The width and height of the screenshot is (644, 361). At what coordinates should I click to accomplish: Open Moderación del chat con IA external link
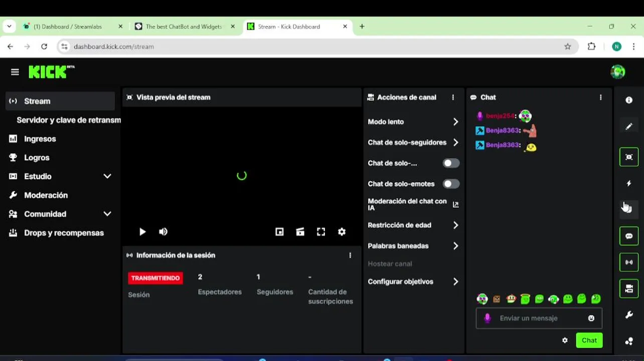click(x=455, y=205)
